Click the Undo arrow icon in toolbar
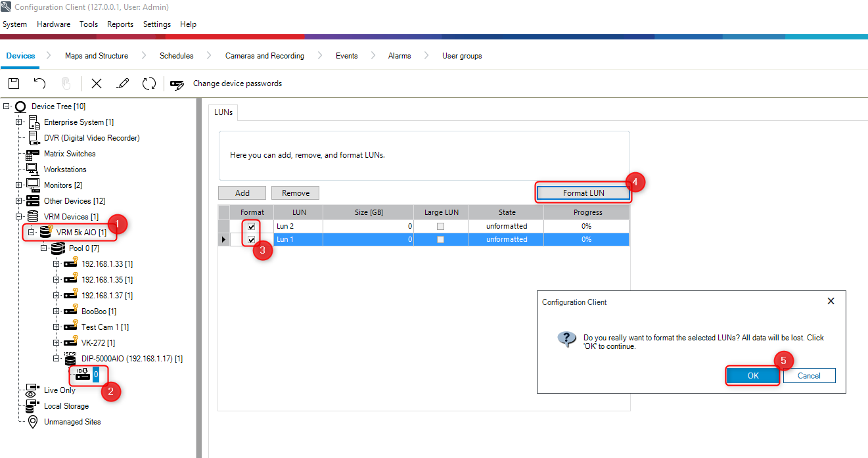Viewport: 868px width, 458px height. 40,83
